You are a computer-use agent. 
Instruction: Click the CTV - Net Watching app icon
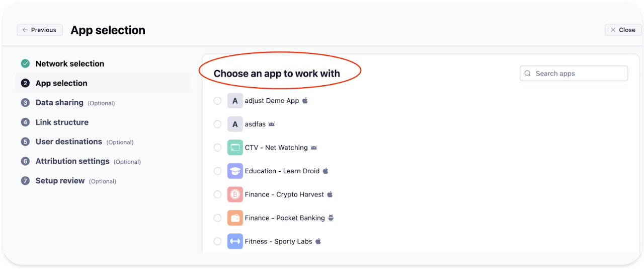(235, 148)
